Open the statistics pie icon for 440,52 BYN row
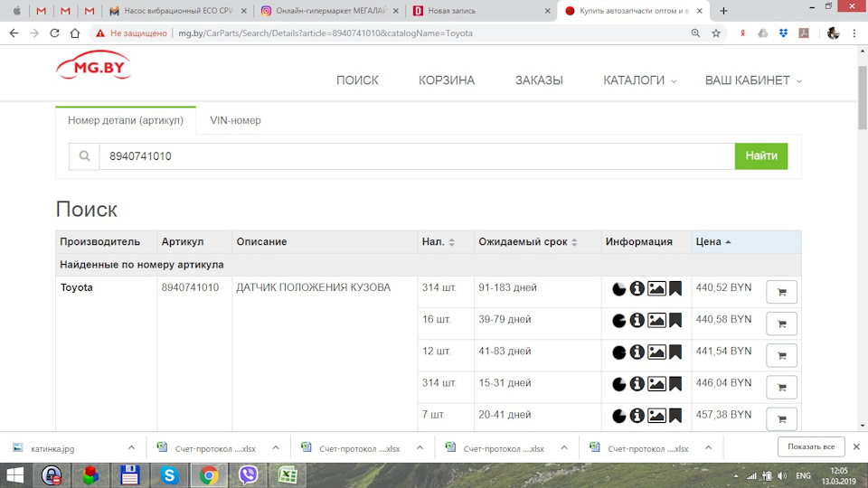 (618, 288)
